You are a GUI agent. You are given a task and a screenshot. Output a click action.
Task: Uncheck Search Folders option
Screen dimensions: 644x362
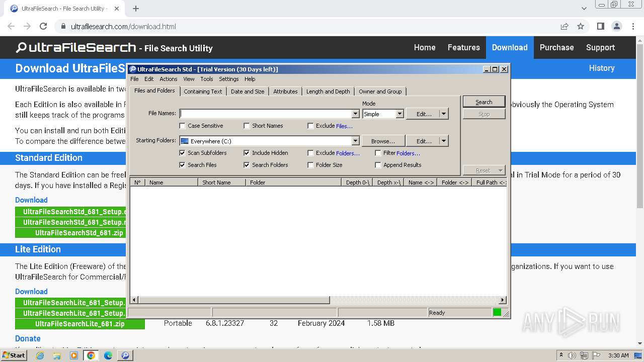tap(247, 165)
